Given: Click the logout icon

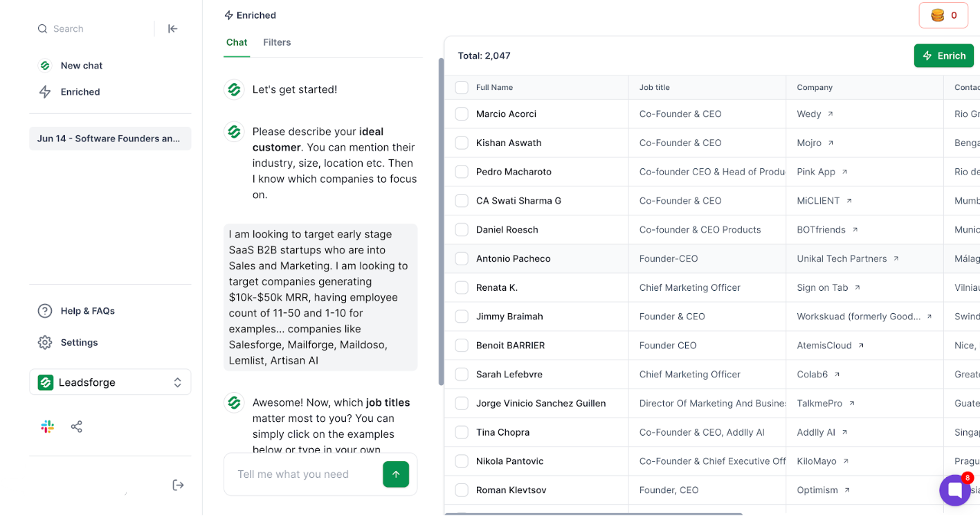Looking at the screenshot, I should [x=178, y=485].
